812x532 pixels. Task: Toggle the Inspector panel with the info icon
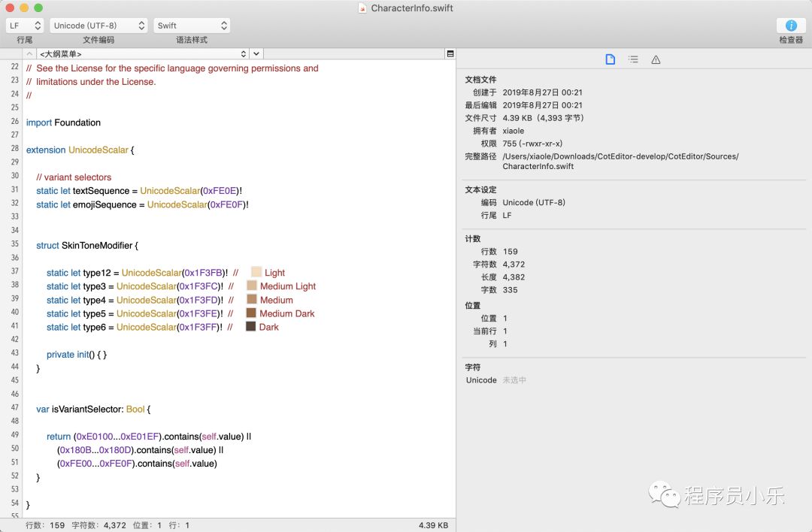[x=791, y=26]
